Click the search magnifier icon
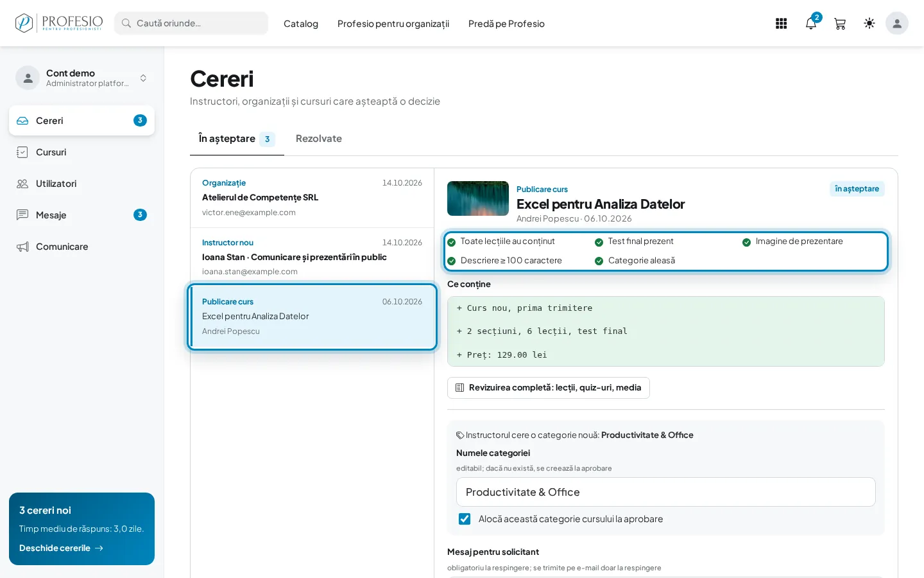 click(x=126, y=24)
